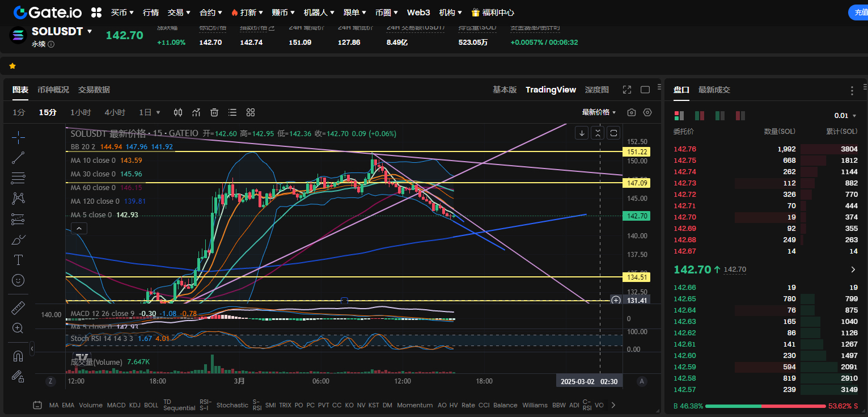Take chart snapshot with camera icon

coord(632,112)
